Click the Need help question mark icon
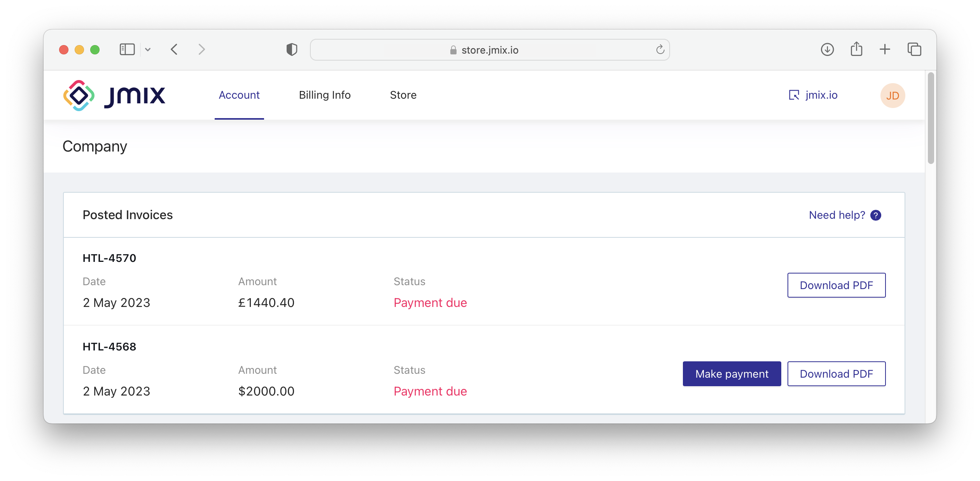 coord(876,215)
